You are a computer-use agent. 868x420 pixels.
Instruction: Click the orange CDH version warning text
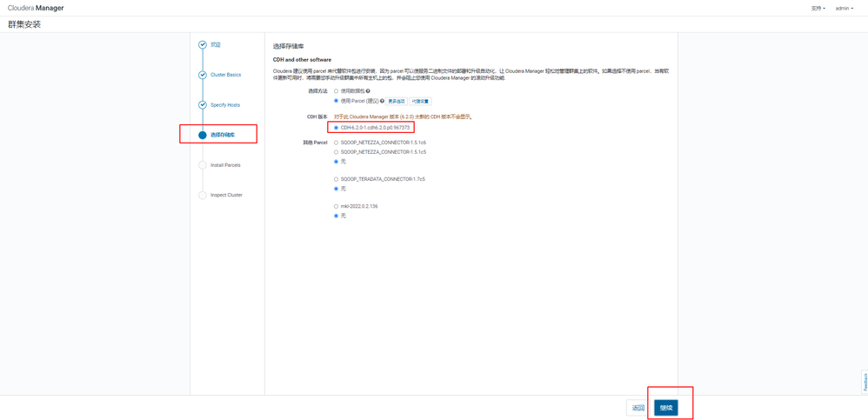(403, 117)
